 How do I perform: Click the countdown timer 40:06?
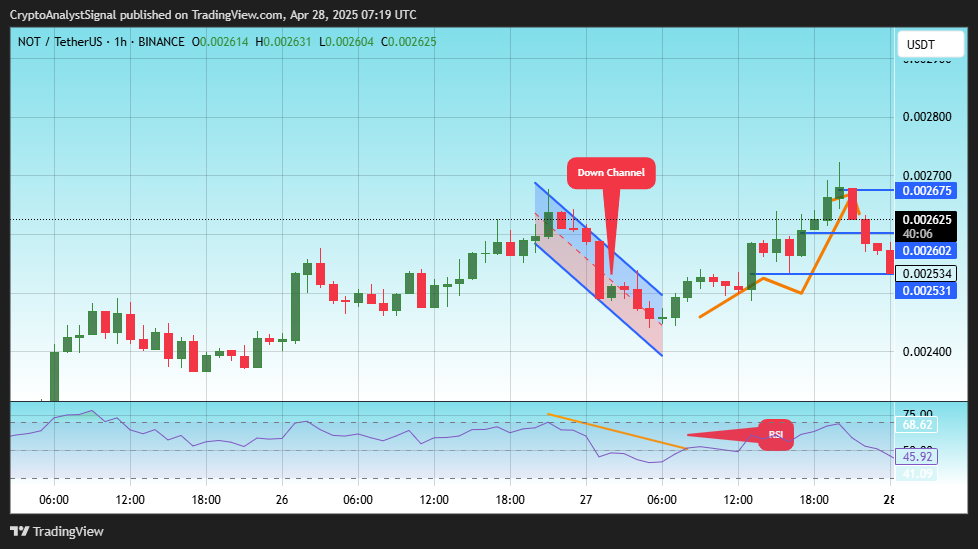coord(917,234)
